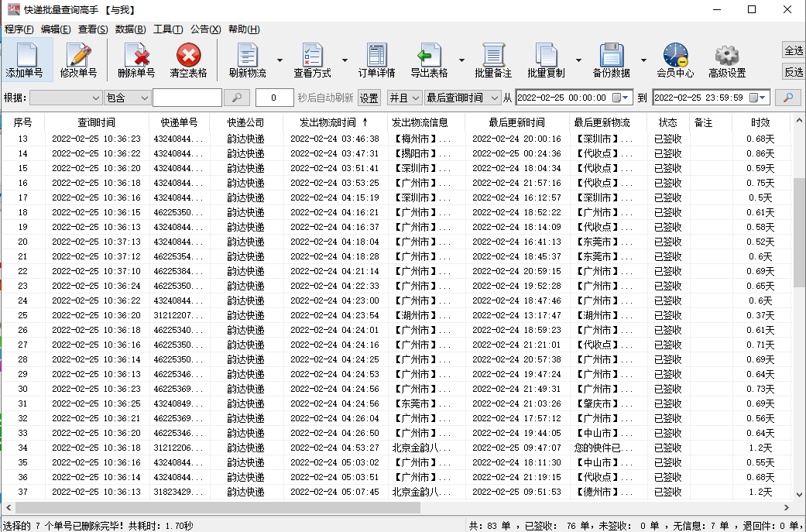Click the 导出表格 export table icon

click(428, 56)
